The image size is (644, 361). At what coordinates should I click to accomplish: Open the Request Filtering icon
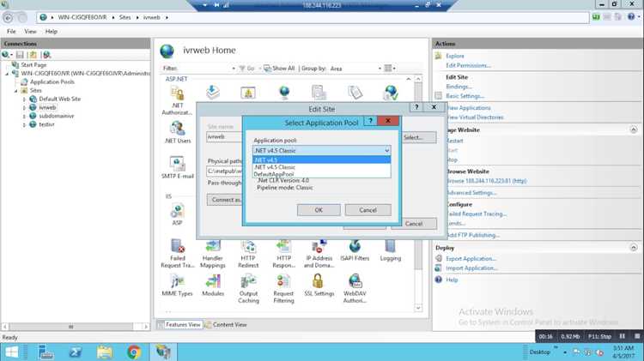click(283, 288)
